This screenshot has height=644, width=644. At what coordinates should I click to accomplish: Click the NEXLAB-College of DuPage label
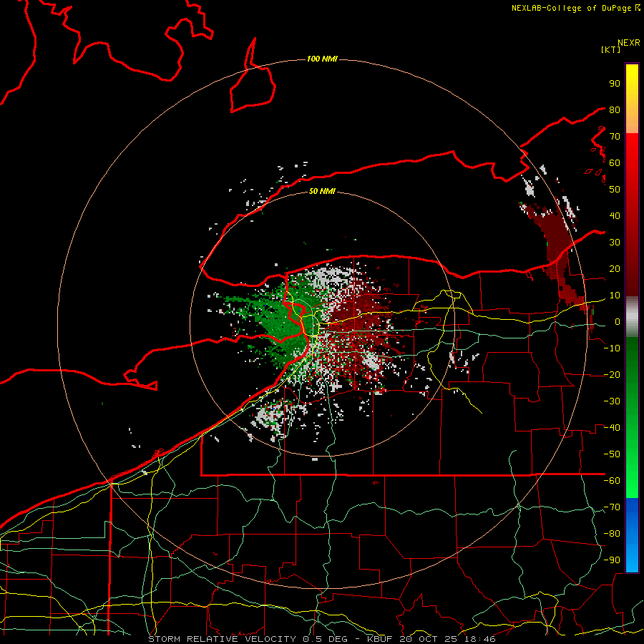[x=575, y=8]
